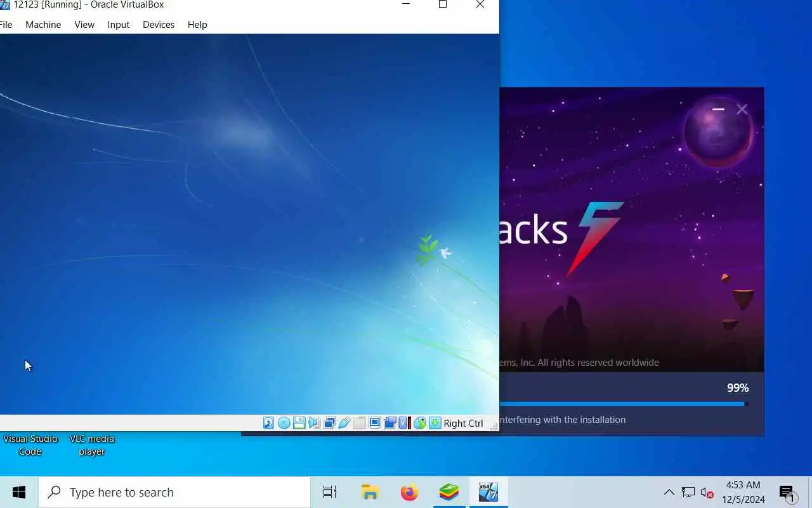Viewport: 812px width, 508px height.
Task: Open File Explorer from the taskbar
Action: [370, 492]
